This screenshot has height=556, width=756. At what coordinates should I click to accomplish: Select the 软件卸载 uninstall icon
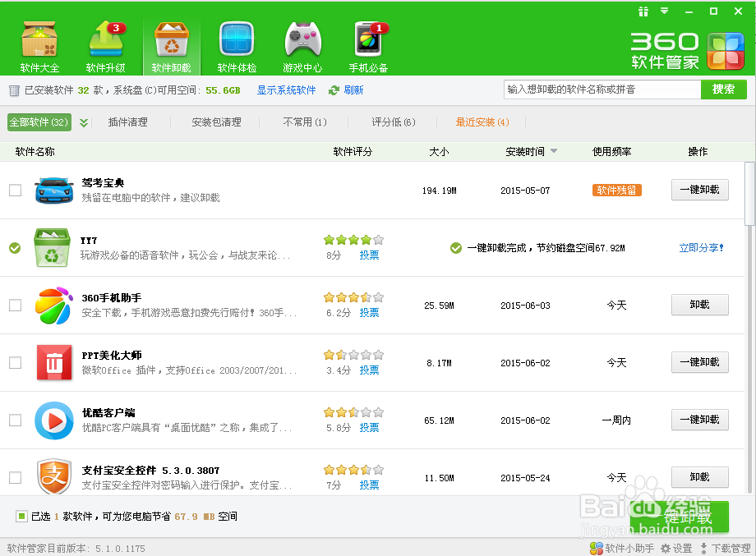point(171,47)
